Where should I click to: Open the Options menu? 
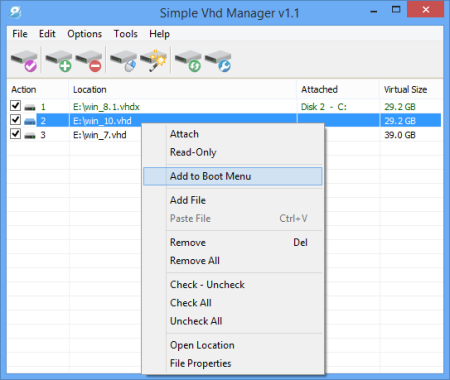point(84,34)
